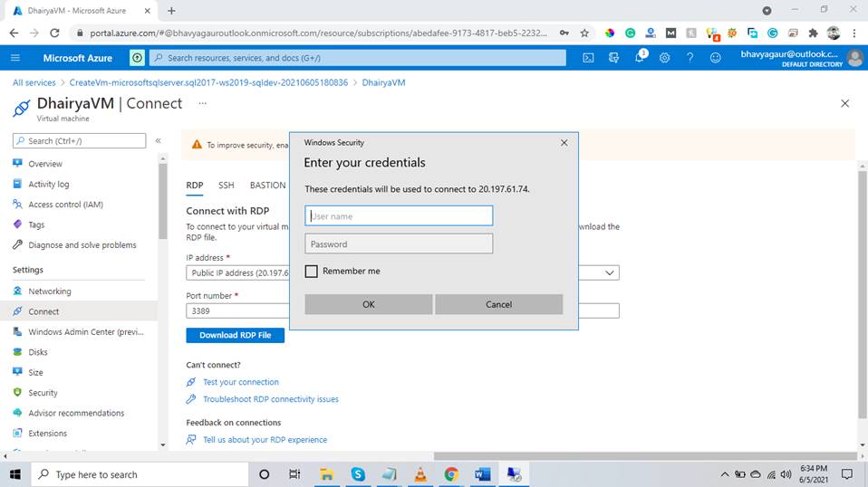The width and height of the screenshot is (868, 487).
Task: Open Task View on the taskbar
Action: tap(294, 474)
